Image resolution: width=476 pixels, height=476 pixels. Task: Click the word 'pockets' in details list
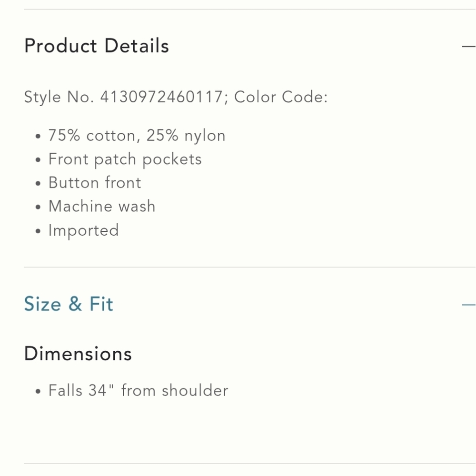coord(172,159)
